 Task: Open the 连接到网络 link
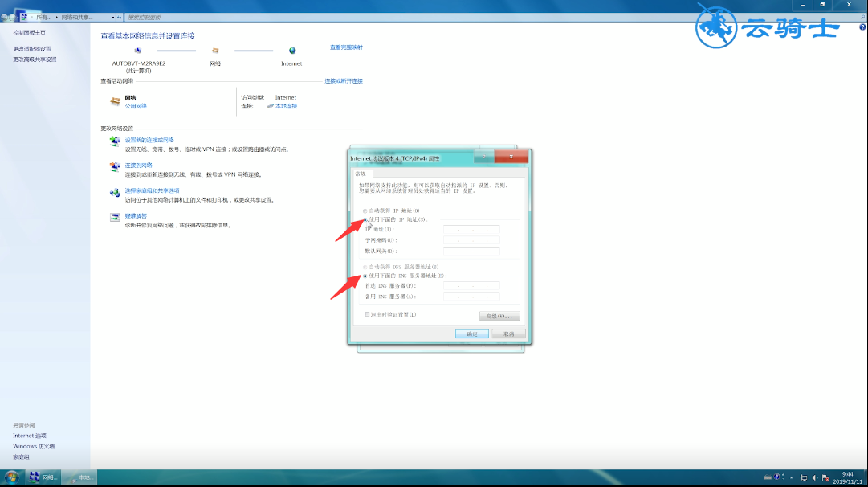pos(138,165)
